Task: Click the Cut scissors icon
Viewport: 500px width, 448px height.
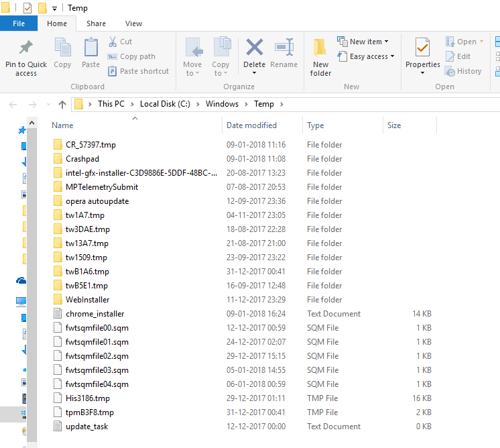Action: point(113,42)
